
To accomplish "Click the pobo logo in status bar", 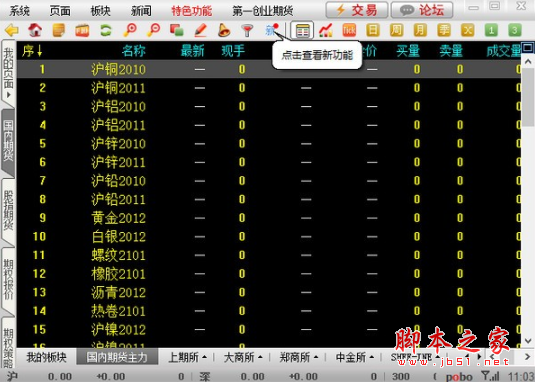I will pyautogui.click(x=459, y=377).
